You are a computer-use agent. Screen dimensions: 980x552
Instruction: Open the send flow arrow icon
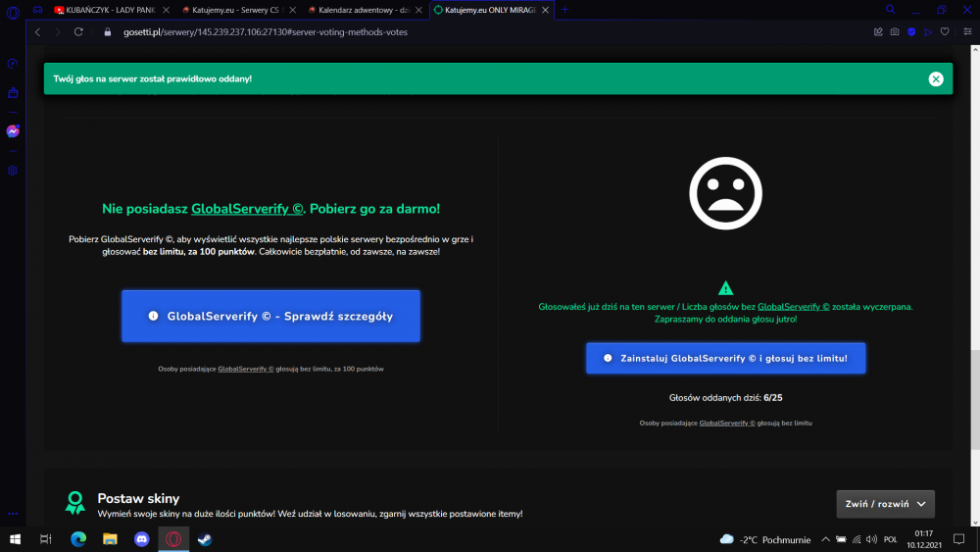click(928, 32)
